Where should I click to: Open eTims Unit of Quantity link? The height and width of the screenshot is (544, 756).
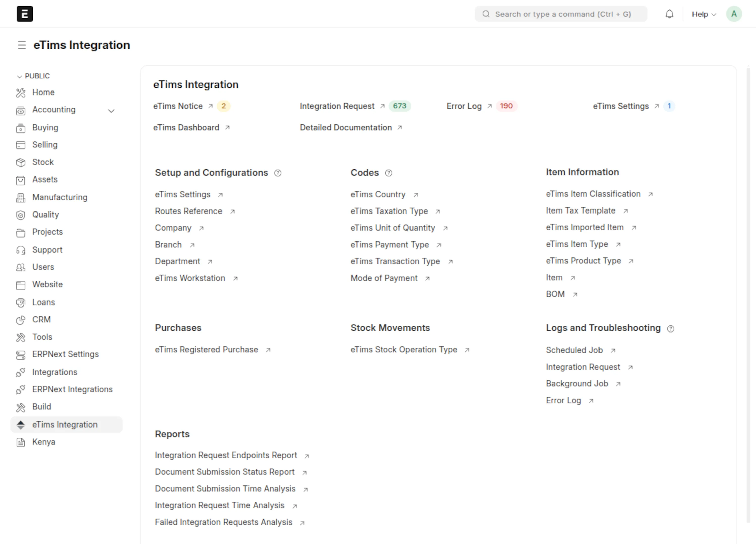click(x=393, y=228)
